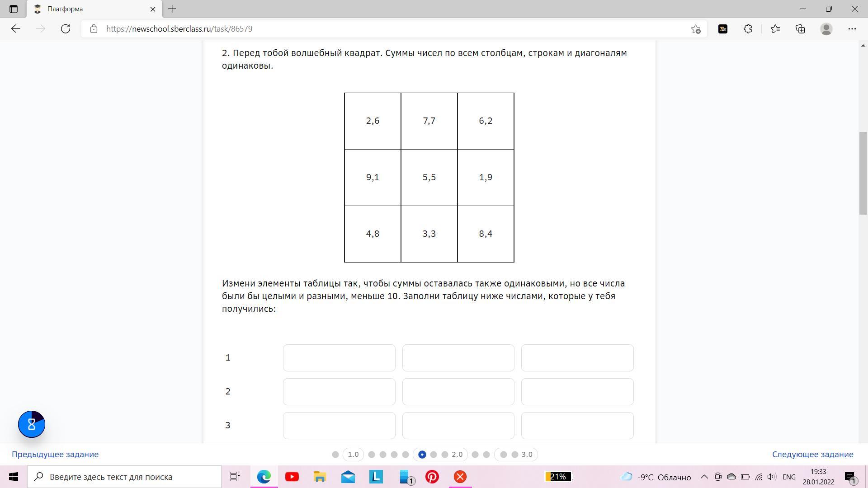Open Pinterest taskbar icon
868x488 pixels.
[x=432, y=477]
